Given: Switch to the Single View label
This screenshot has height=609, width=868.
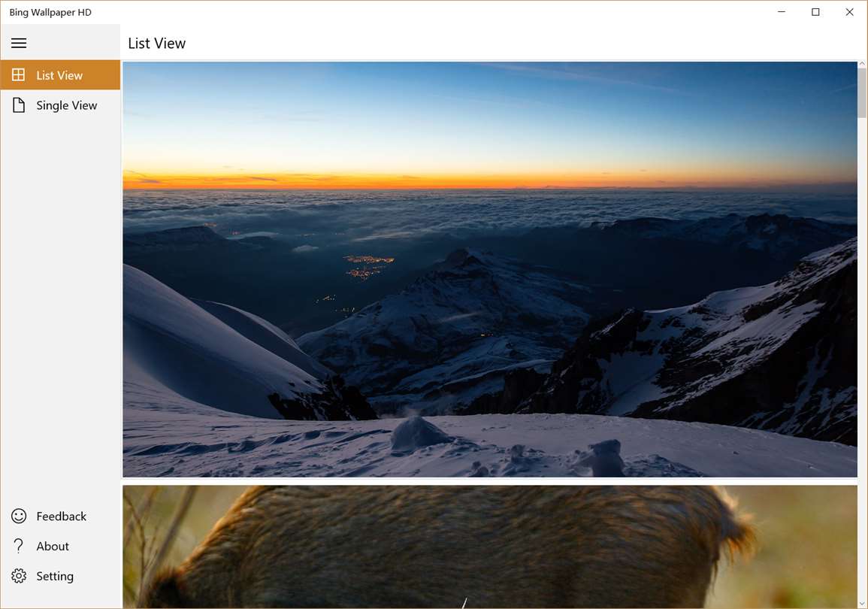Looking at the screenshot, I should 66,105.
